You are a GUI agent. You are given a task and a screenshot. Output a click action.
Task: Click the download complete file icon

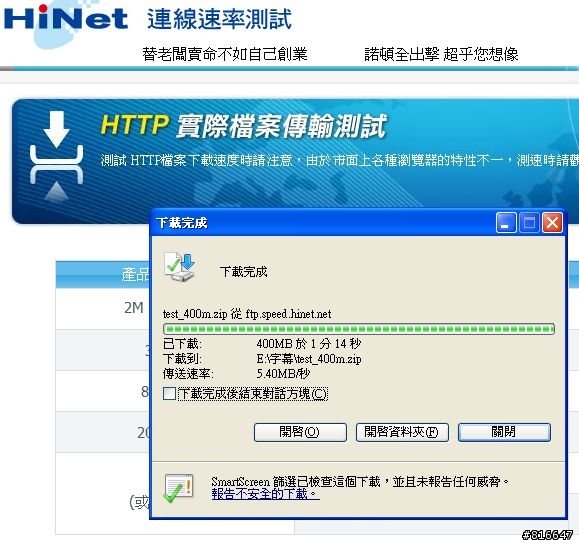[179, 268]
